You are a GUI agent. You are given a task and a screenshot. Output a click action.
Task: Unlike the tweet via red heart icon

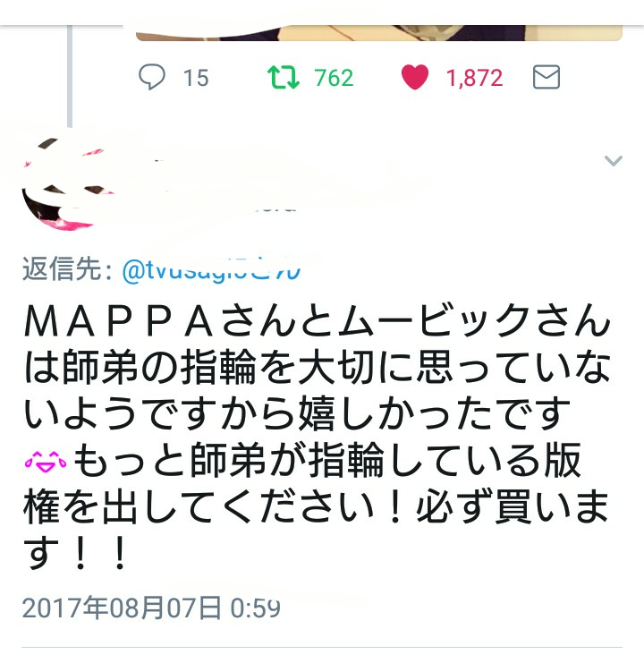point(414,77)
